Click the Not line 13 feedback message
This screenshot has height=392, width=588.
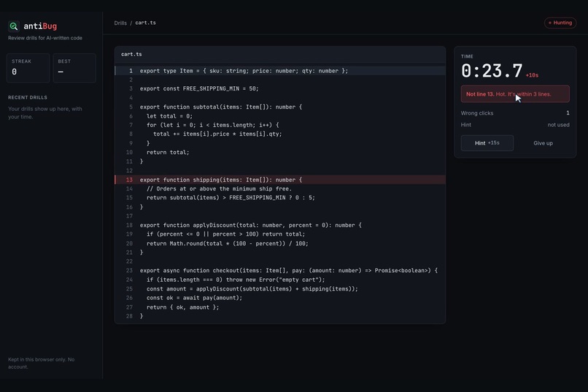(515, 94)
